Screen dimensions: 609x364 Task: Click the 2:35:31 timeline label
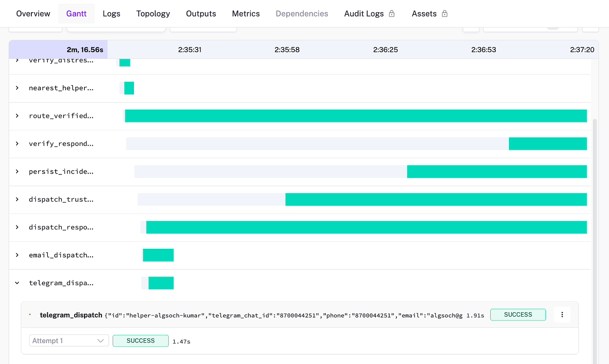point(190,50)
